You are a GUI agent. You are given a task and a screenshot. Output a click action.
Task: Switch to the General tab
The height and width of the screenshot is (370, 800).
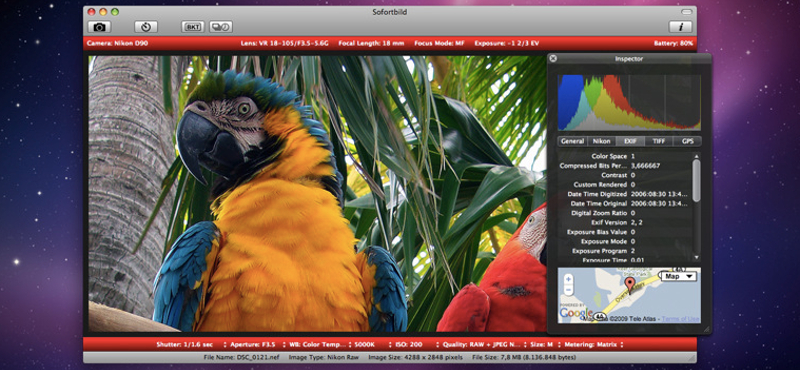(572, 141)
